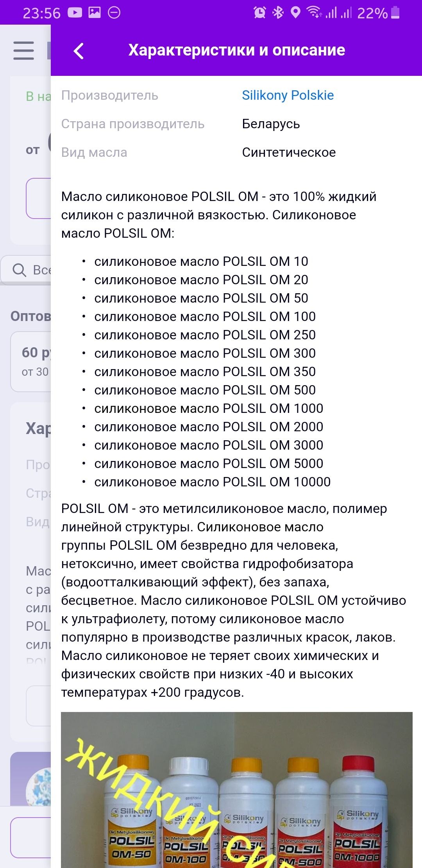Tap the Wi-Fi status icon

click(315, 13)
